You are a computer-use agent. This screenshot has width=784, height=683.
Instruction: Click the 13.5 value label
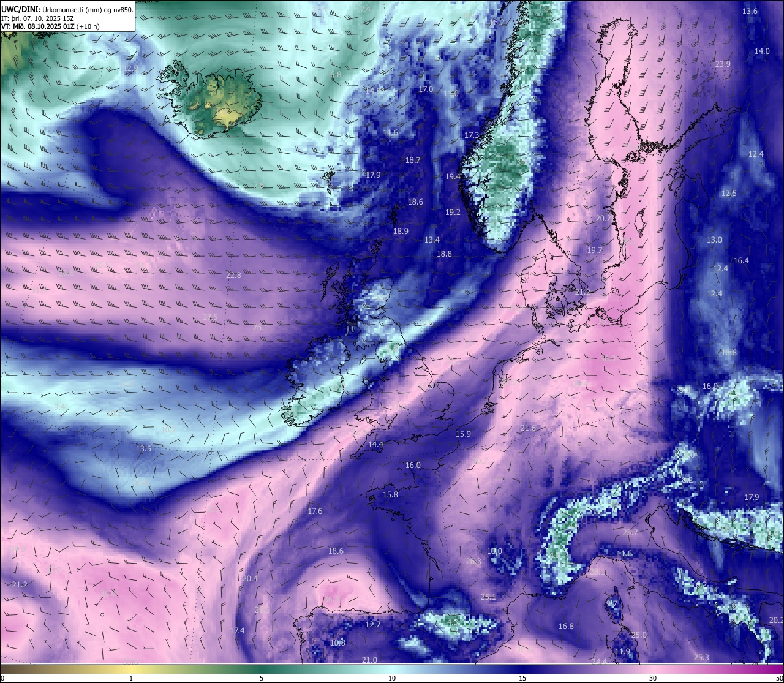(x=143, y=448)
